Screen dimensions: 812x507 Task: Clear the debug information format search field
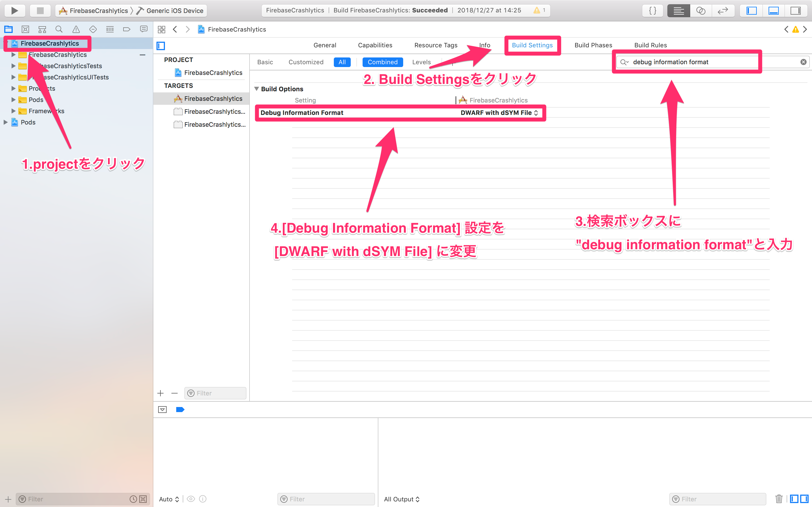pyautogui.click(x=803, y=62)
